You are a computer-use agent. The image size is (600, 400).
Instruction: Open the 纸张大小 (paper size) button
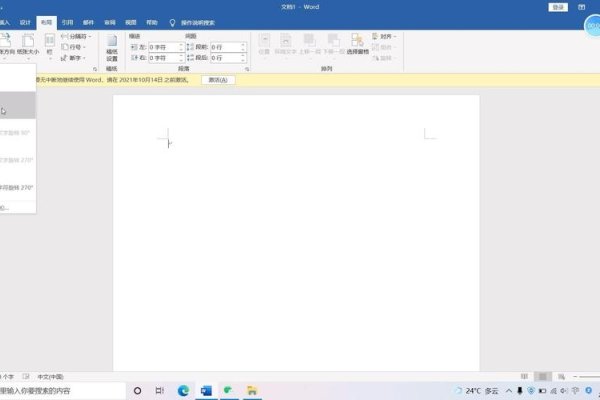point(28,45)
